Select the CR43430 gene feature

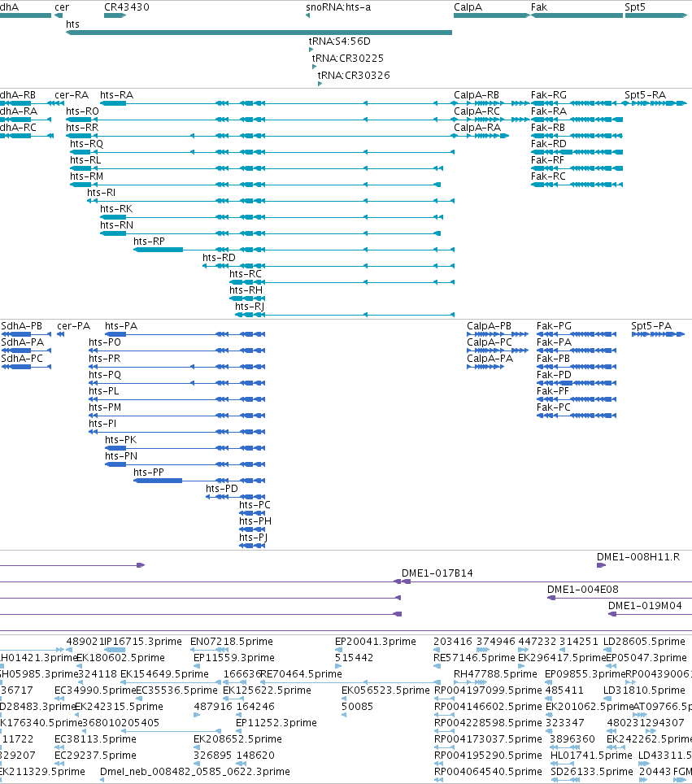[115, 15]
